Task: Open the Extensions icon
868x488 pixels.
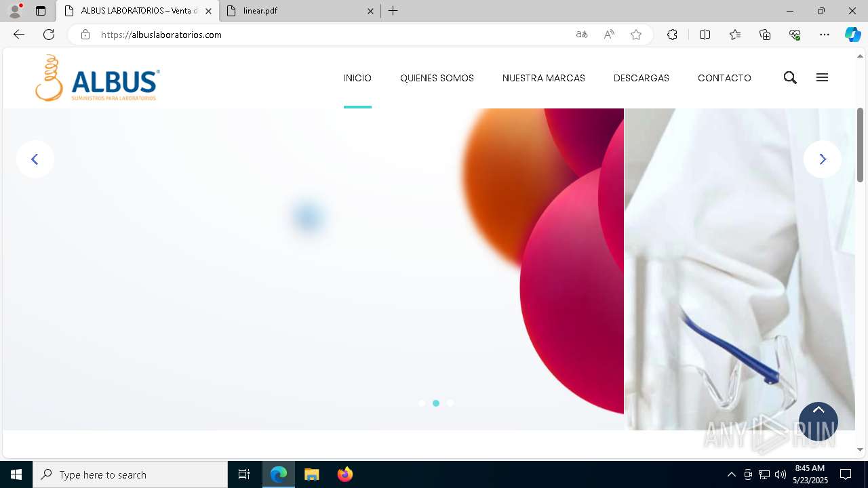Action: tap(672, 35)
